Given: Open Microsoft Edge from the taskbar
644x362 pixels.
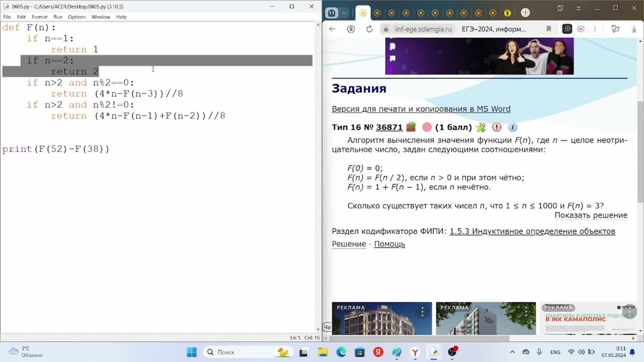Looking at the screenshot, I should [x=341, y=352].
